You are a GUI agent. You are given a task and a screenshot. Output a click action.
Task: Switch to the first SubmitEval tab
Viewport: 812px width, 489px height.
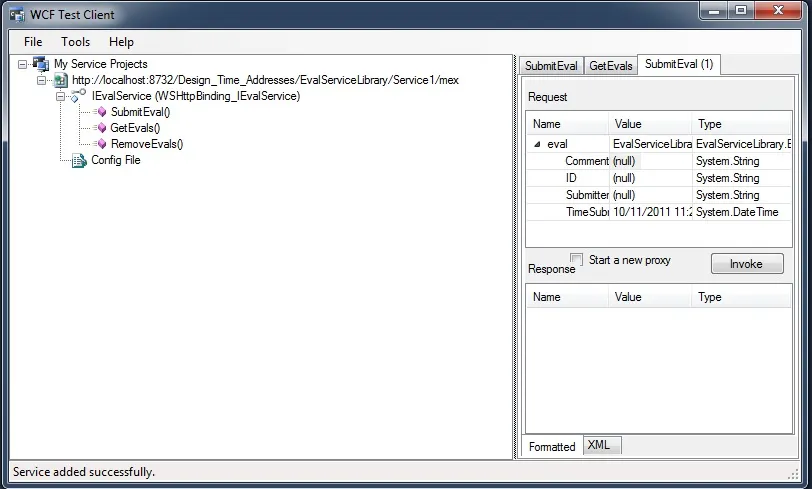pyautogui.click(x=552, y=66)
